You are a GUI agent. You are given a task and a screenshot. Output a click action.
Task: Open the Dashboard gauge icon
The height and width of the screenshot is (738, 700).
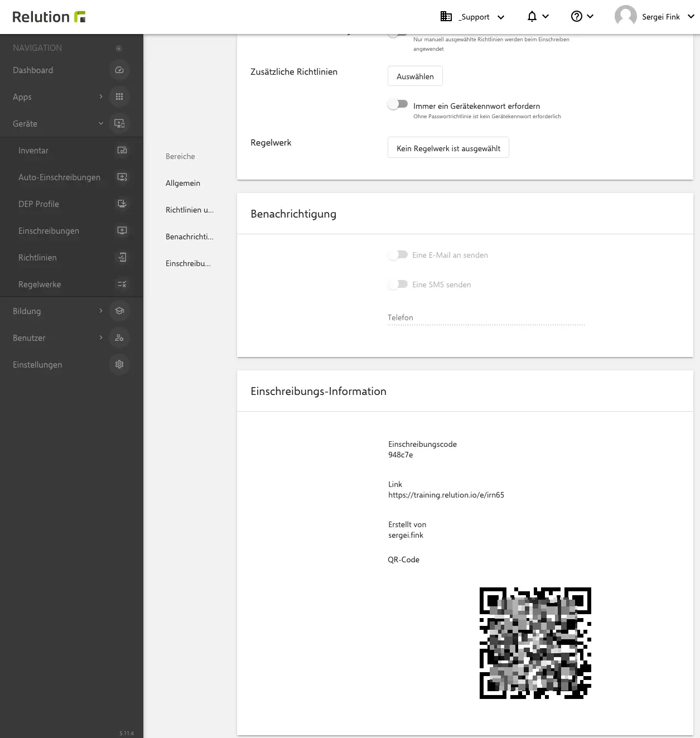(x=119, y=70)
